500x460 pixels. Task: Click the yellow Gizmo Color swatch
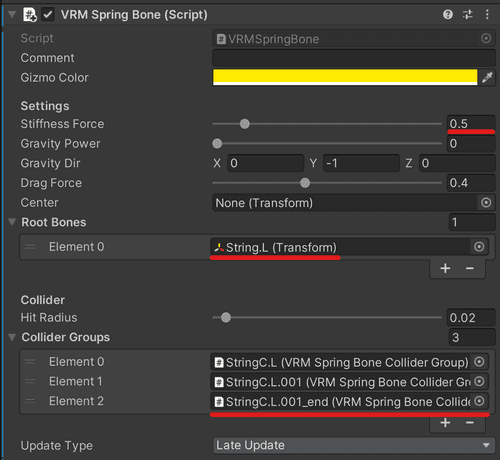pyautogui.click(x=345, y=77)
